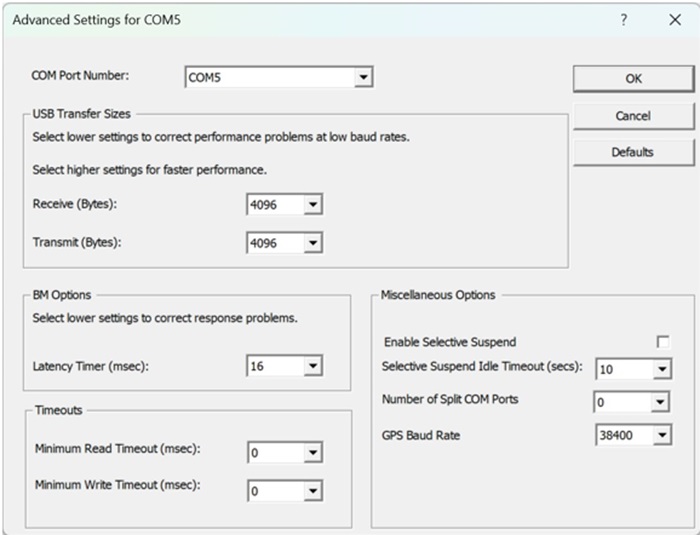Image resolution: width=700 pixels, height=535 pixels.
Task: Click the question mark help icon
Action: (x=624, y=20)
